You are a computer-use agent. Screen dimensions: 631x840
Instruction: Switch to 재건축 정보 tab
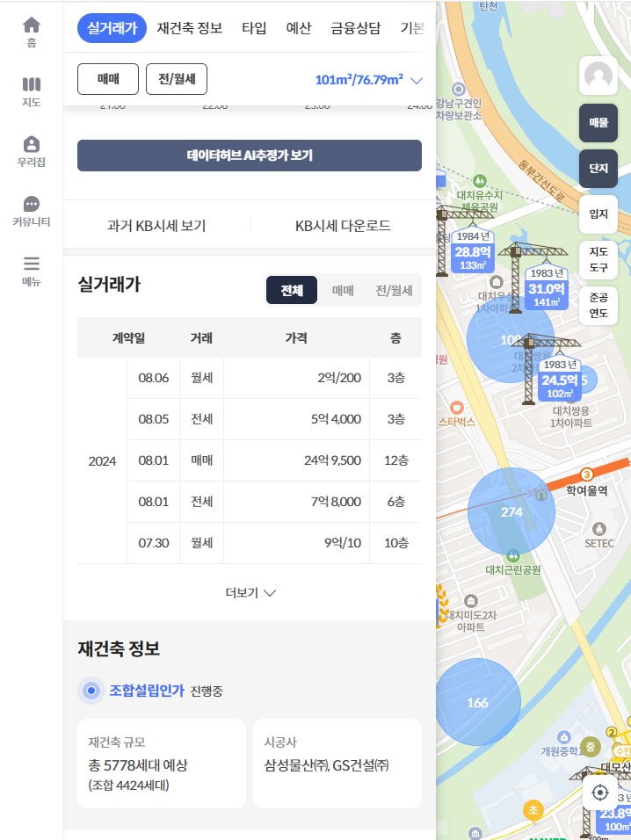[x=190, y=28]
